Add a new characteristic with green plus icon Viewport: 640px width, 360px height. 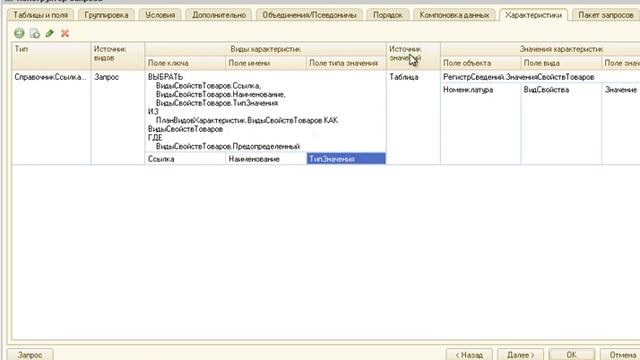coord(19,33)
